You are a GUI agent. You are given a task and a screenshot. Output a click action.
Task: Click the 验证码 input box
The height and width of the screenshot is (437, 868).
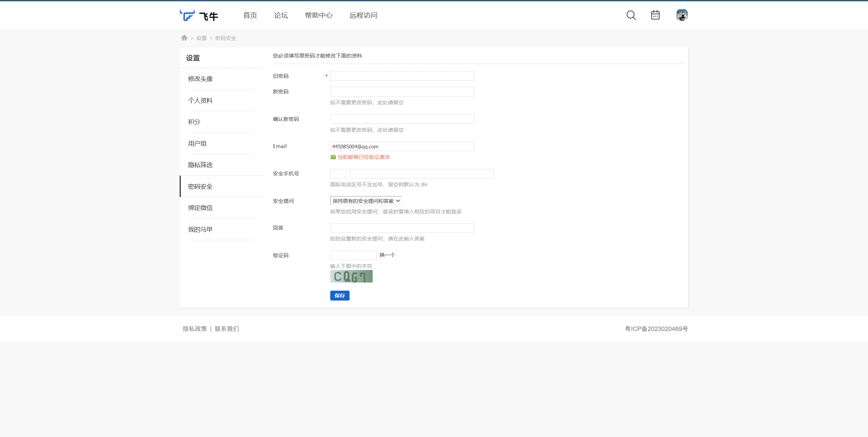(353, 255)
